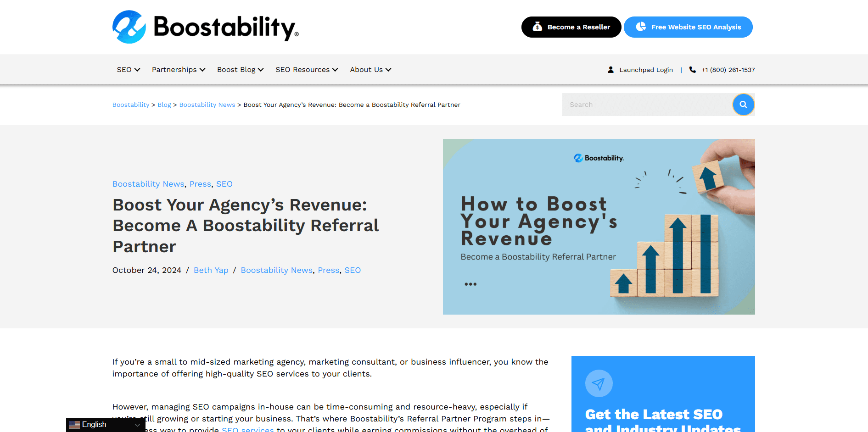The height and width of the screenshot is (432, 868).
Task: Open Boostability News category in the byline
Action: pyautogui.click(x=277, y=270)
